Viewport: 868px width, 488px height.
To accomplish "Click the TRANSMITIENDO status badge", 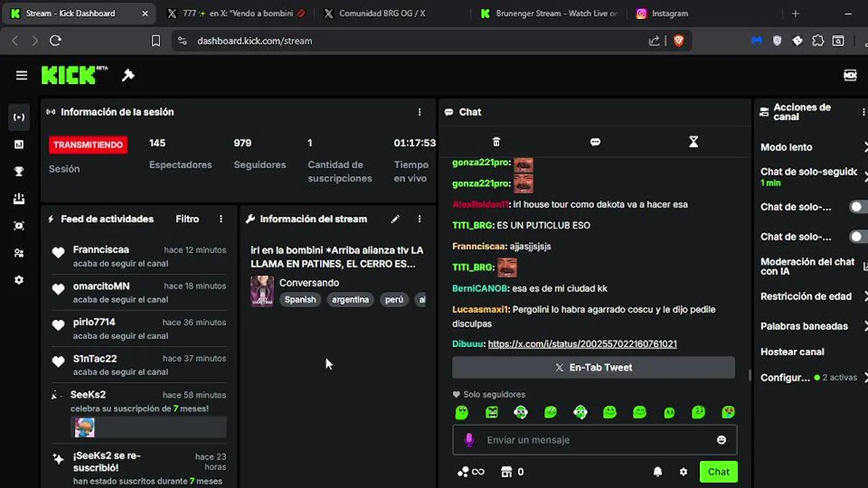I will click(x=88, y=144).
